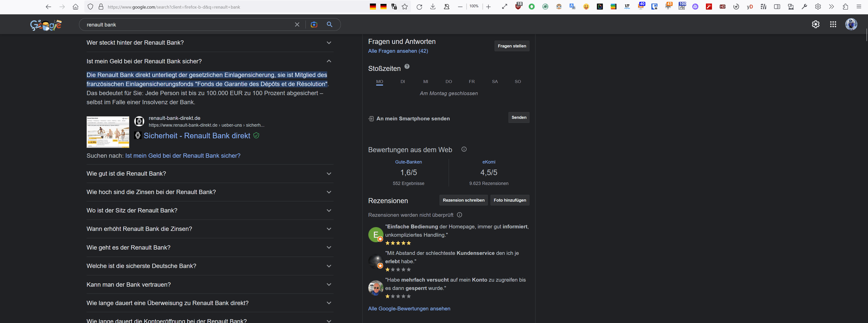Open the Firefox hamburger application menu
The image size is (868, 323).
(x=859, y=7)
